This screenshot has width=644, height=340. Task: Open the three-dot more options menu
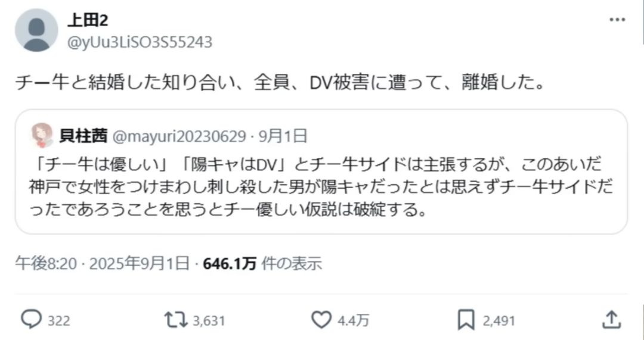(x=617, y=20)
